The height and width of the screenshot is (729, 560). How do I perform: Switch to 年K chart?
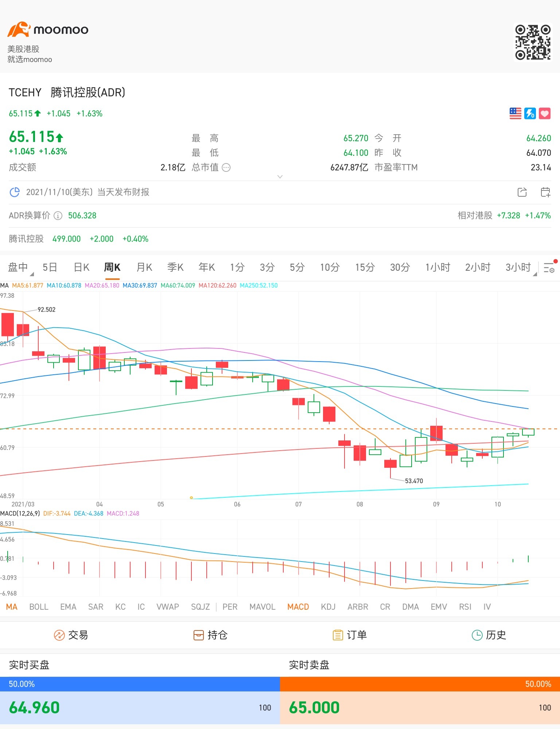tap(207, 267)
